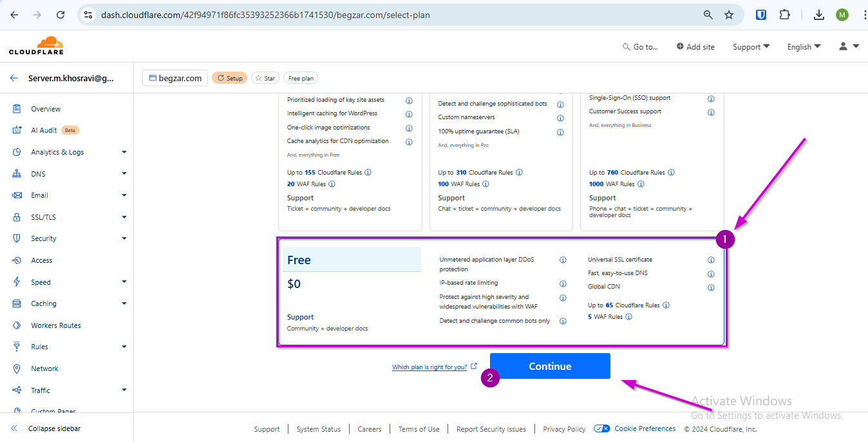Click Collapse sidebar
868x442 pixels.
tap(45, 428)
